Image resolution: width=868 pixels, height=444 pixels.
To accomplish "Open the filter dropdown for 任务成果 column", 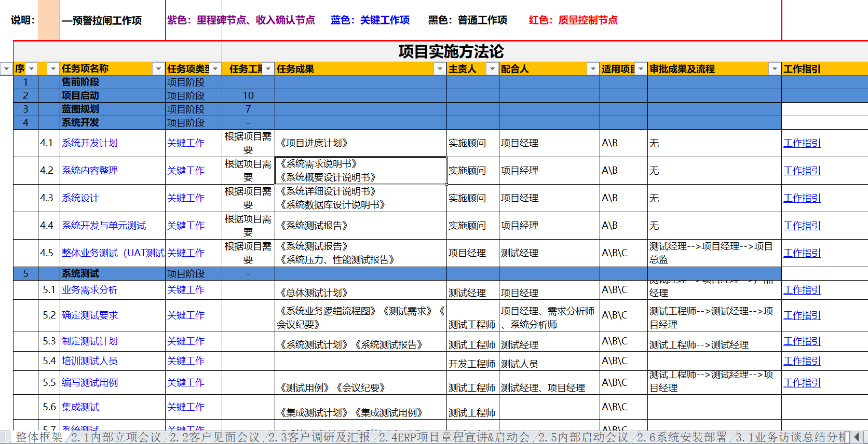I will 440,69.
